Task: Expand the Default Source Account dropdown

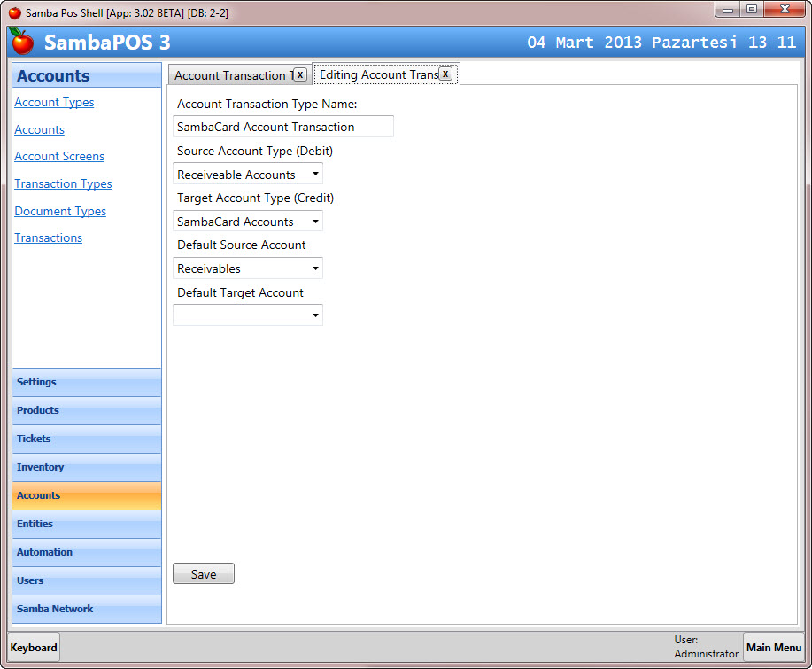Action: [x=248, y=268]
